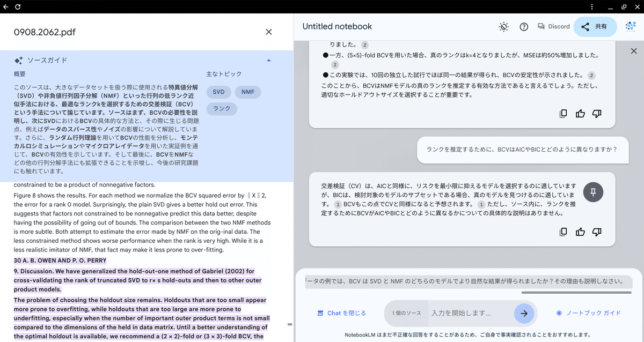
Task: Click the chat bubble icon beside Discord
Action: pos(540,26)
